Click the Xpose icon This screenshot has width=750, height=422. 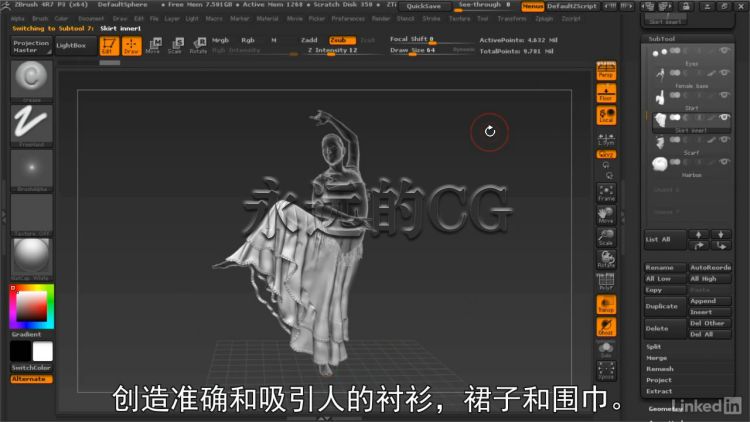pos(606,371)
